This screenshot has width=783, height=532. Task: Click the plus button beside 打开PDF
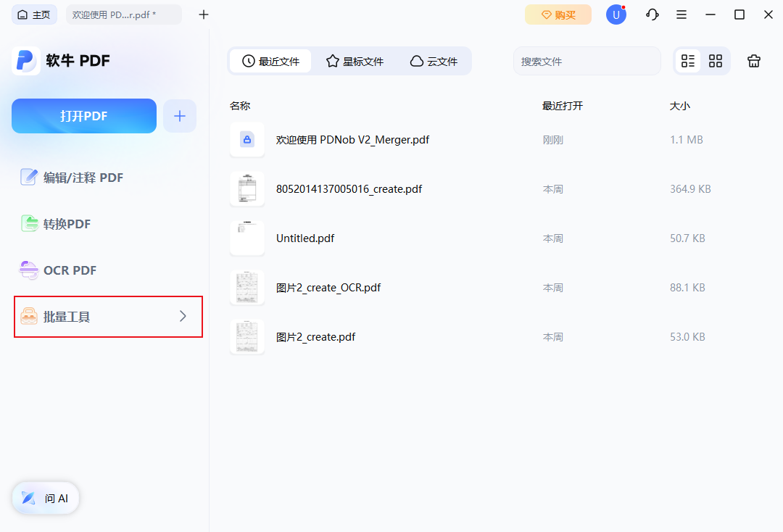pyautogui.click(x=180, y=116)
